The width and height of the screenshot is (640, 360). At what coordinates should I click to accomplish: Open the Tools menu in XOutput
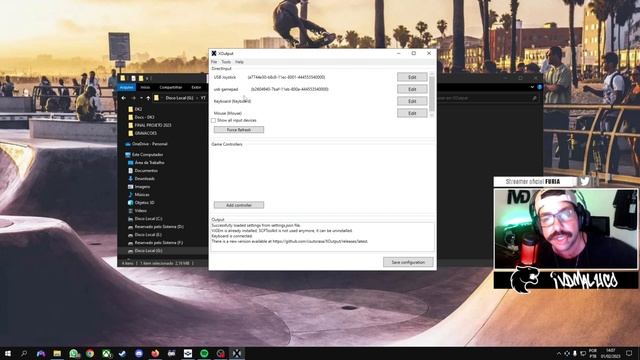[x=226, y=62]
